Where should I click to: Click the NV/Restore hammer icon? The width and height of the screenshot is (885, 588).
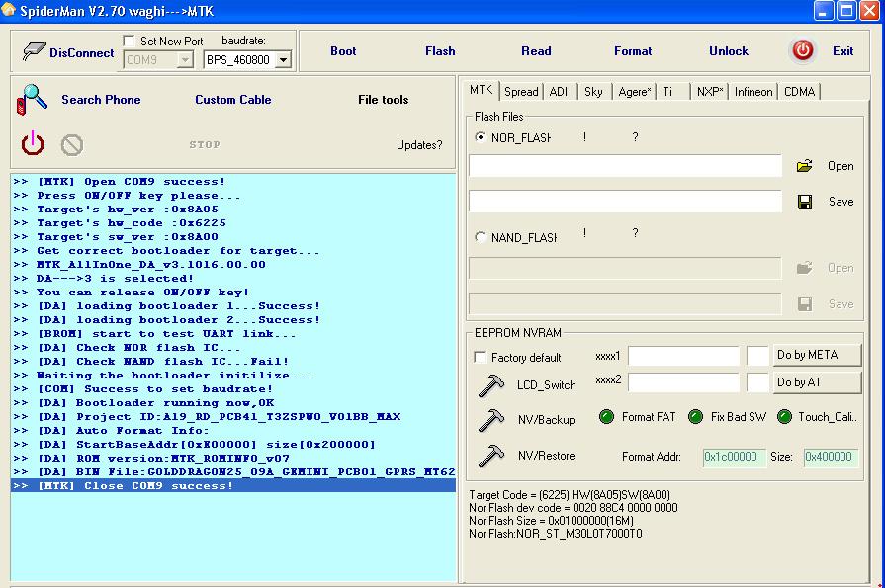[491, 456]
